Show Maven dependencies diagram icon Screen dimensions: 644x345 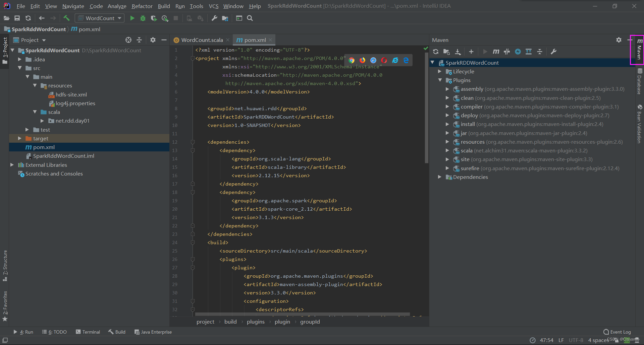pos(529,52)
